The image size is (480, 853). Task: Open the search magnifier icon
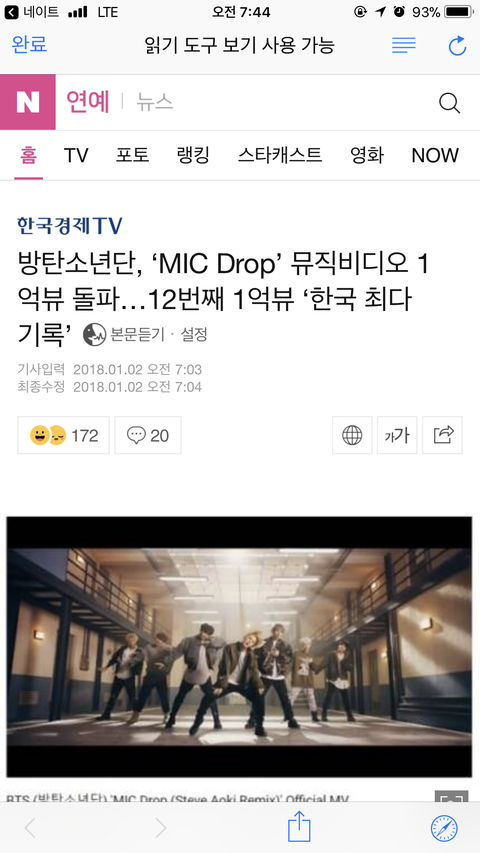coord(450,103)
